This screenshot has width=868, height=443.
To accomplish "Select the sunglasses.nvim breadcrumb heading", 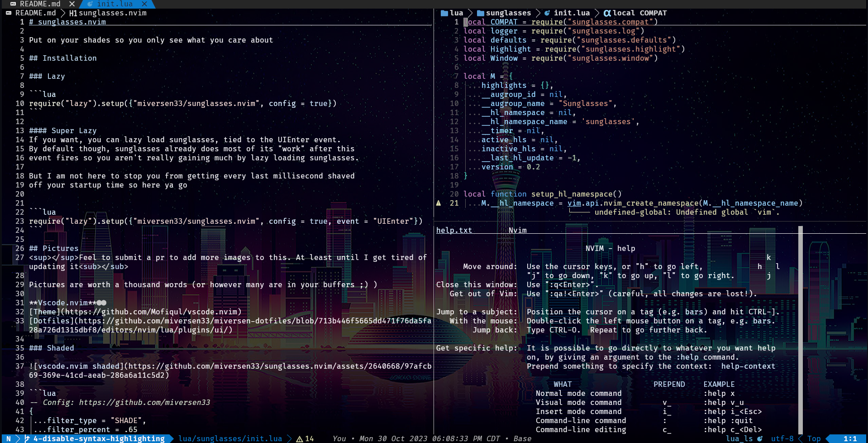I will 113,13.
